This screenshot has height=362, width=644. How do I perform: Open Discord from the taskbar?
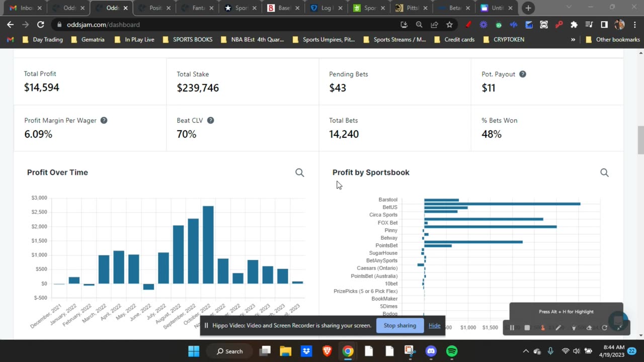[431, 351]
